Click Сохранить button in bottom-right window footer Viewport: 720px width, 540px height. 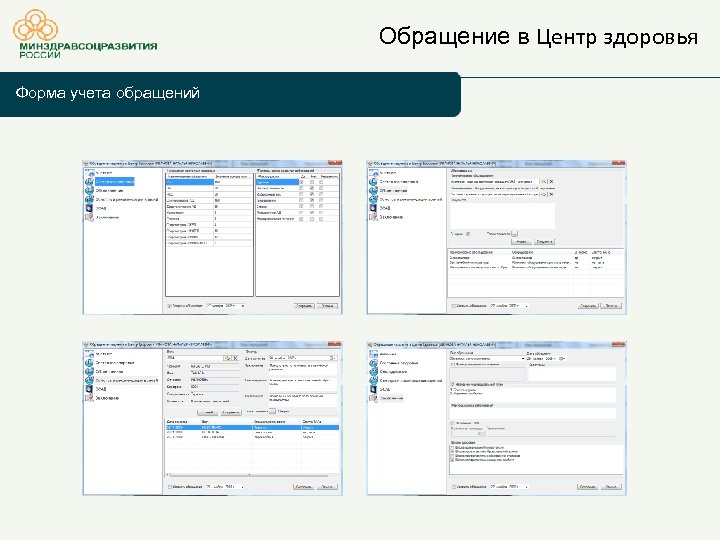click(x=588, y=486)
